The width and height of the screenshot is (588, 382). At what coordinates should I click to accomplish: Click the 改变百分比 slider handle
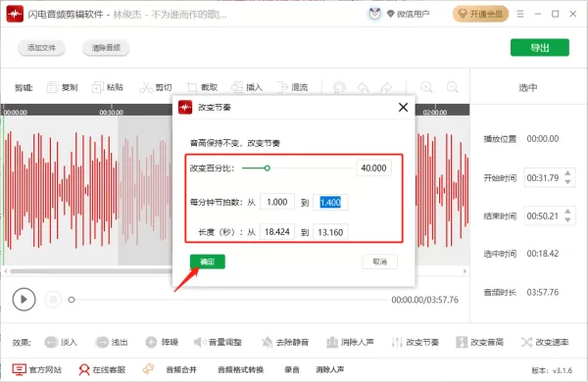coord(267,167)
